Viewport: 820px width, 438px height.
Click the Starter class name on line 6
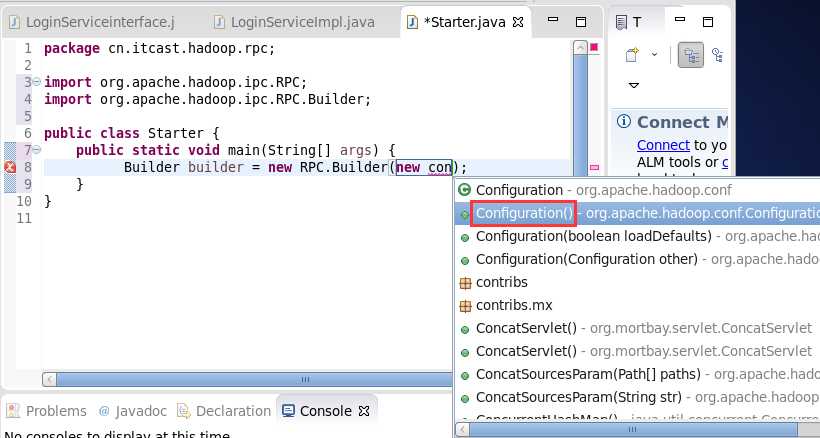click(x=176, y=133)
